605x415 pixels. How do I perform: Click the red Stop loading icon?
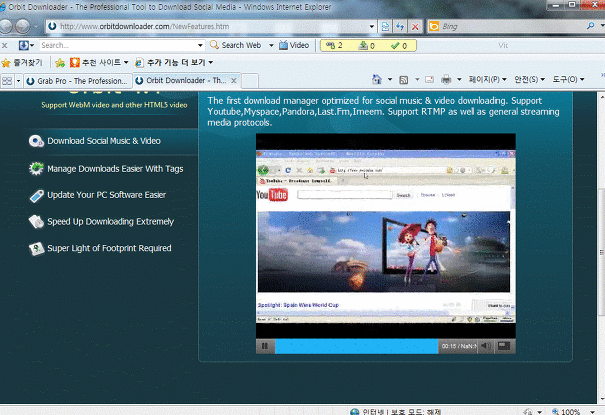(415, 26)
